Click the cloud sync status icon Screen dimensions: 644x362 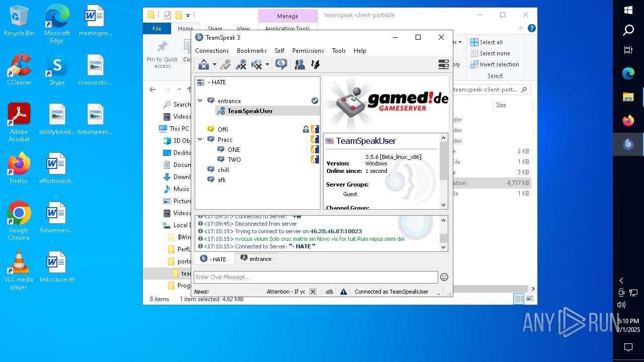click(x=330, y=292)
